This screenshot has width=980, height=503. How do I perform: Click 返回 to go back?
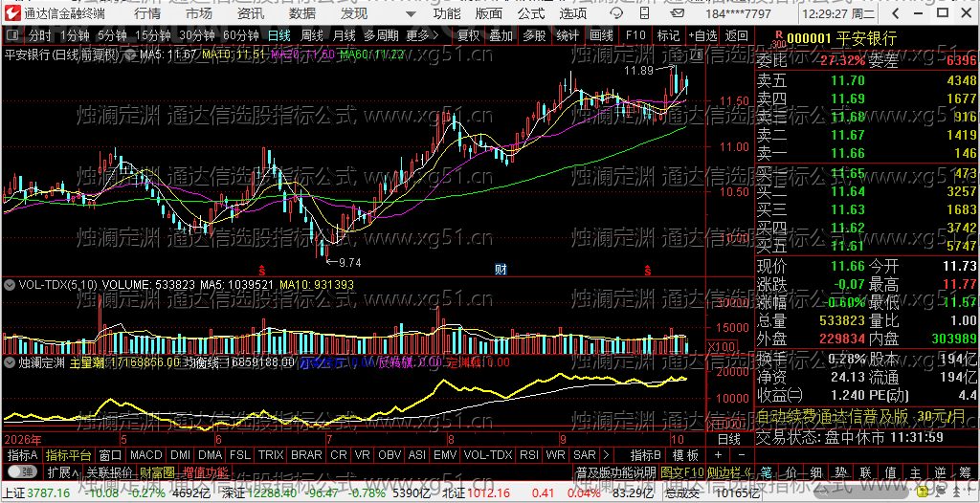tap(737, 35)
